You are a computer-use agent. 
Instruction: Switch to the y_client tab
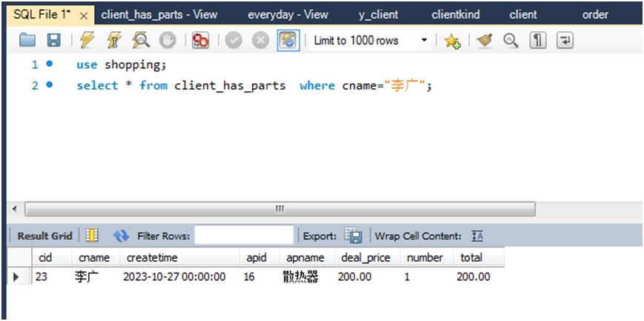[x=378, y=16]
